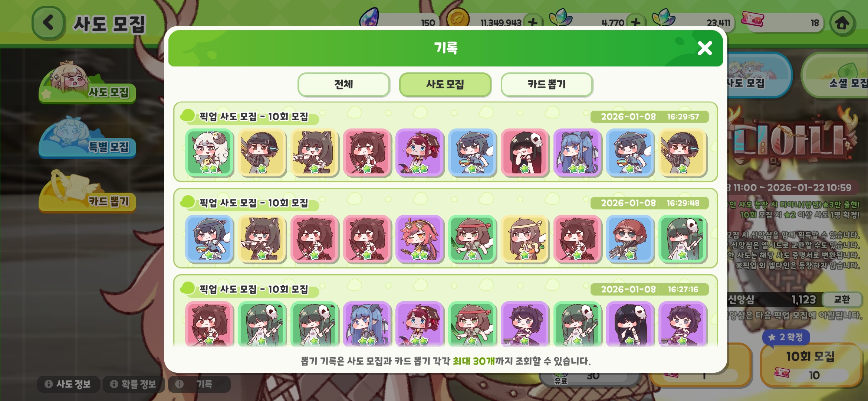Select the 사도 모집 record tab

[445, 84]
